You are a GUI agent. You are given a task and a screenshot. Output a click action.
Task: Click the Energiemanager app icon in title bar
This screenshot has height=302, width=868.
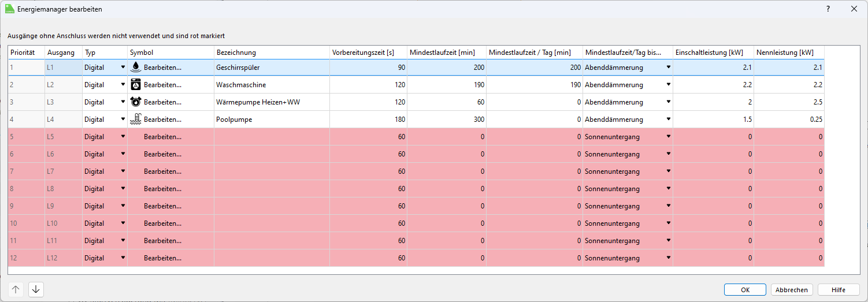click(x=10, y=9)
